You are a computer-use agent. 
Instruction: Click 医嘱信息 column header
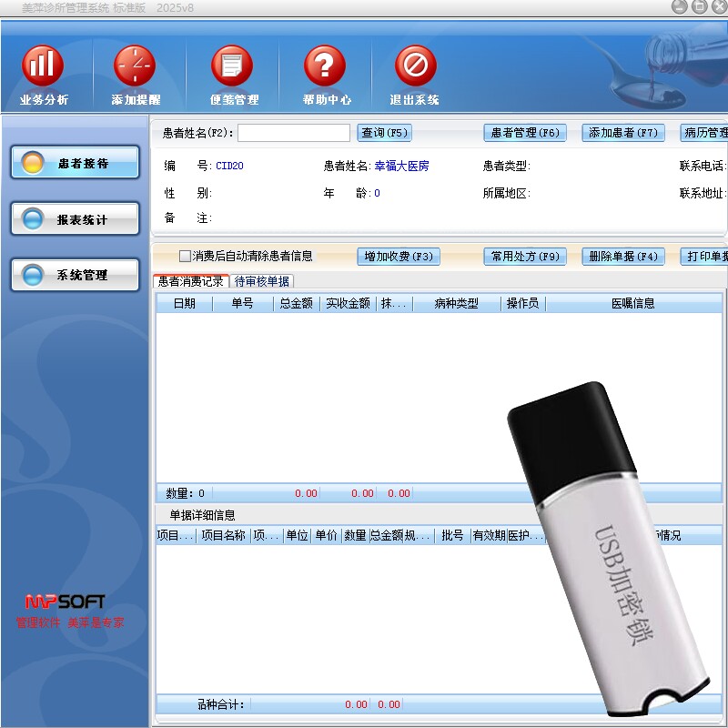click(632, 304)
